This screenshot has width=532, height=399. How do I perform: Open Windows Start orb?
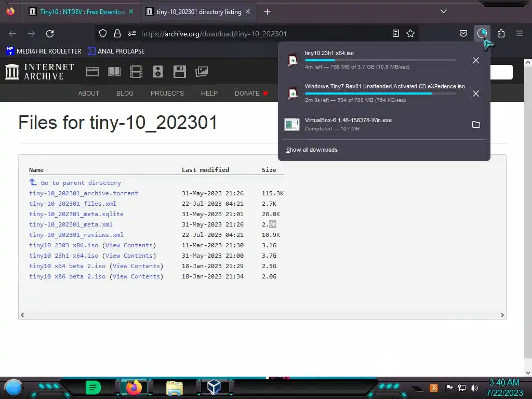coord(13,388)
